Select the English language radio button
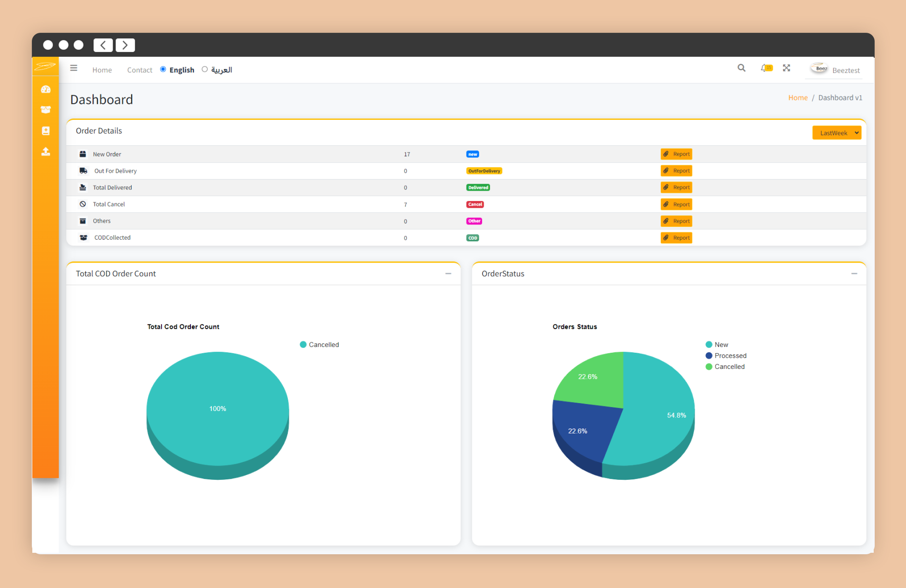 tap(163, 69)
